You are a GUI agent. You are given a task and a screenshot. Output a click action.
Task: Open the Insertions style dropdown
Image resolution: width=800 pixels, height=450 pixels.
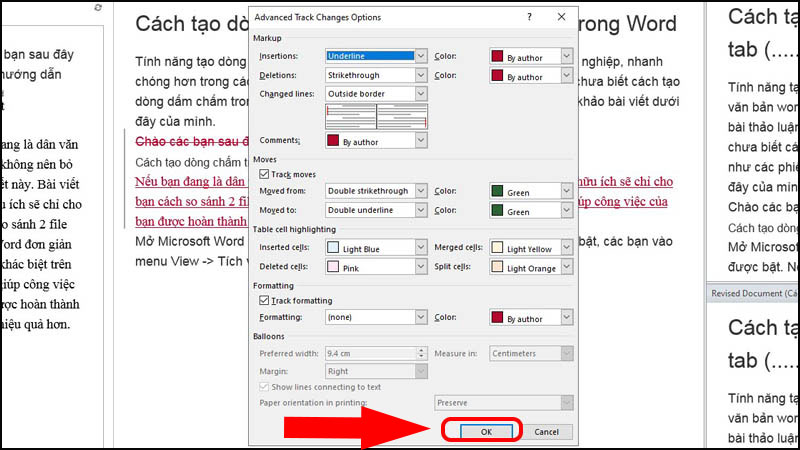(377, 56)
